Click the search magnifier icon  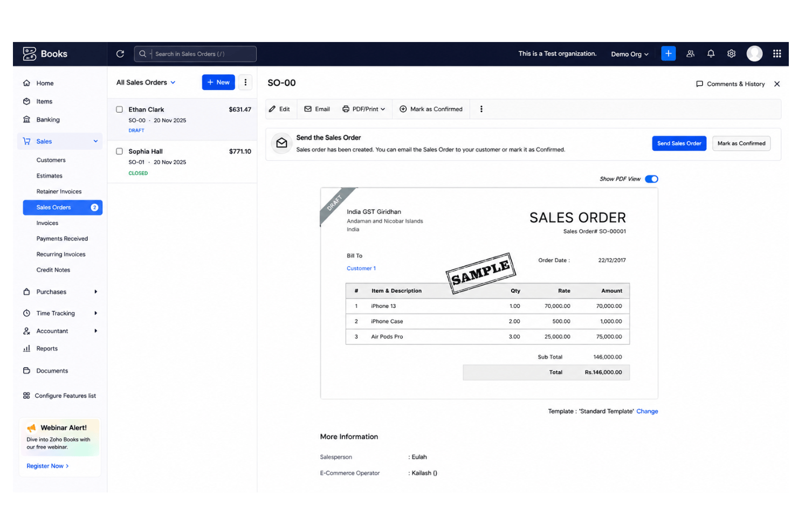click(142, 54)
